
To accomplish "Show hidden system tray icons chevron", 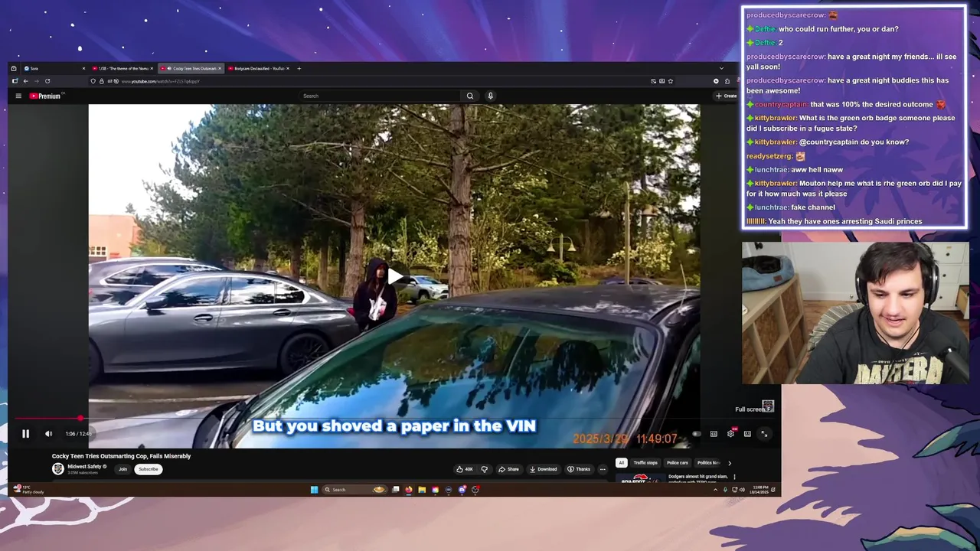I will 715,490.
